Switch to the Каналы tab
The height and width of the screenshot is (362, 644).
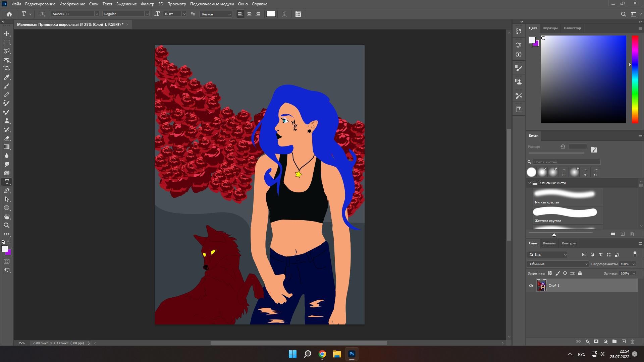549,243
